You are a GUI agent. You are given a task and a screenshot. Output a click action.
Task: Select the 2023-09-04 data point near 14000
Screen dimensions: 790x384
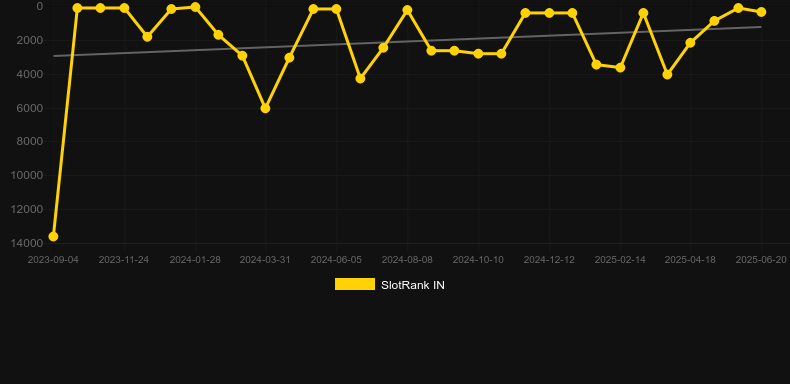53,236
